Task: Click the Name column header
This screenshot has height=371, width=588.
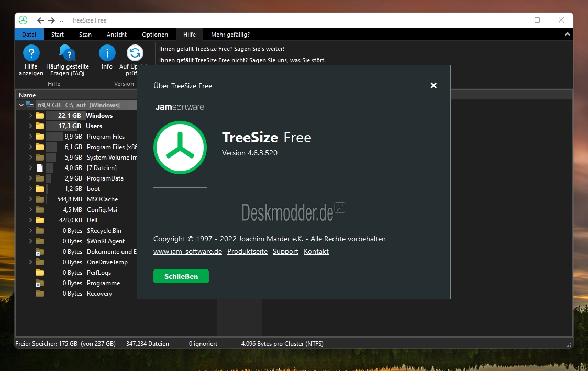Action: [27, 95]
